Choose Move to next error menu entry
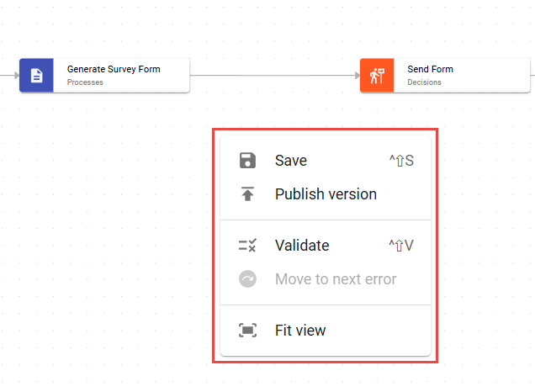 point(336,279)
